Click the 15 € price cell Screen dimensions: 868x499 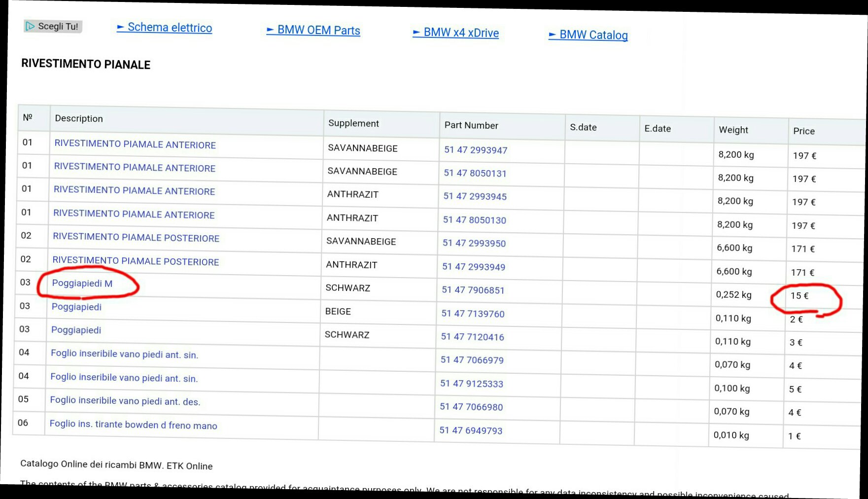(799, 296)
